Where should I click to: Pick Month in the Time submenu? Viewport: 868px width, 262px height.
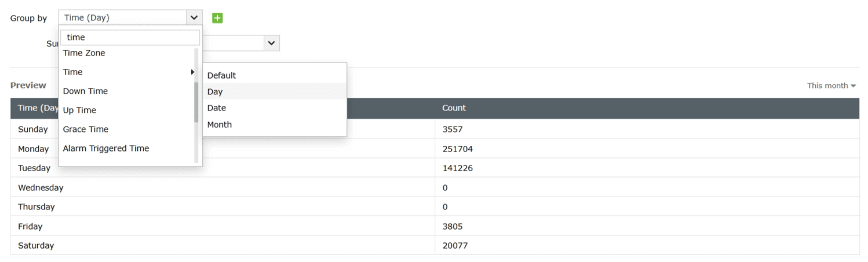[x=220, y=125]
